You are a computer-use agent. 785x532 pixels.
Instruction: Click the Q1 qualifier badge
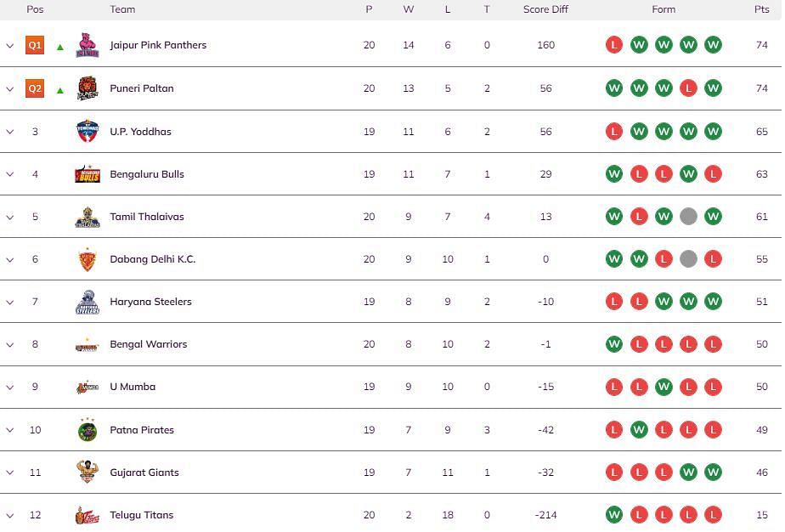[x=35, y=45]
